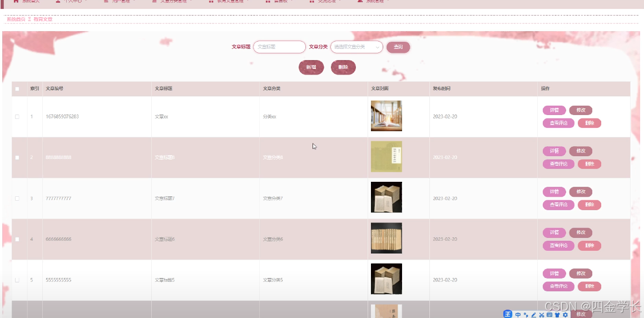
Task: Click the 新增 add button
Action: 311,67
